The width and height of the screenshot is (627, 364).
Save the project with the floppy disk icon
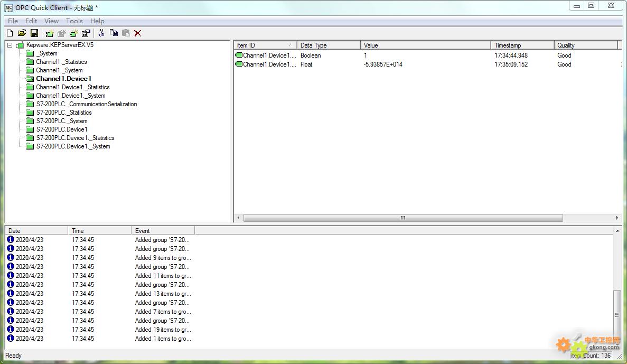click(x=34, y=33)
